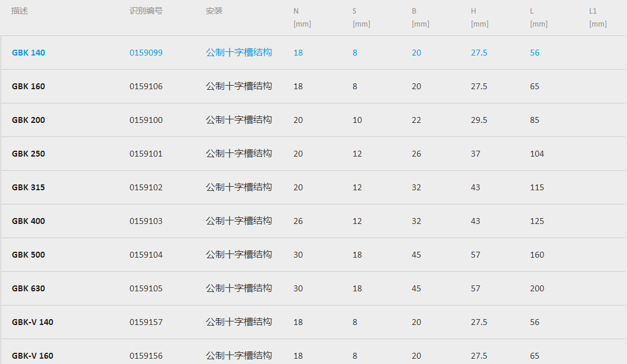Click the GBK 250 description
Viewport: 627px width, 364px height.
point(28,154)
